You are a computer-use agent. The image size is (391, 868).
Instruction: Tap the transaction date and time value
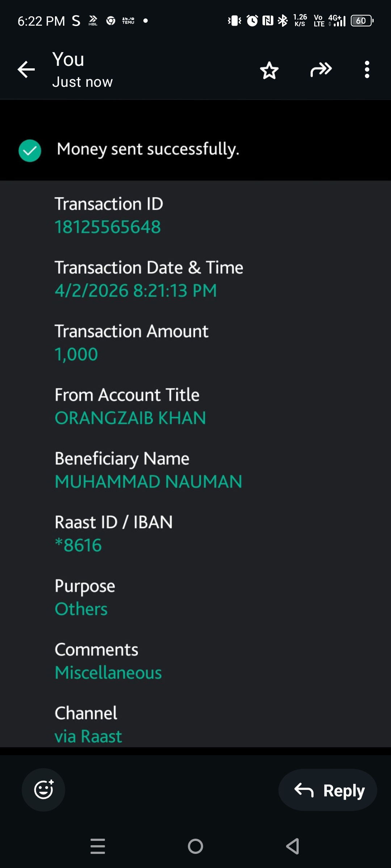[x=136, y=291]
